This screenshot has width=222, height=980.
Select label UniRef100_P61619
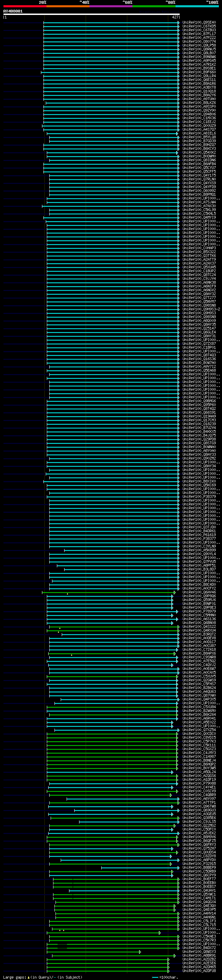tap(199, 535)
